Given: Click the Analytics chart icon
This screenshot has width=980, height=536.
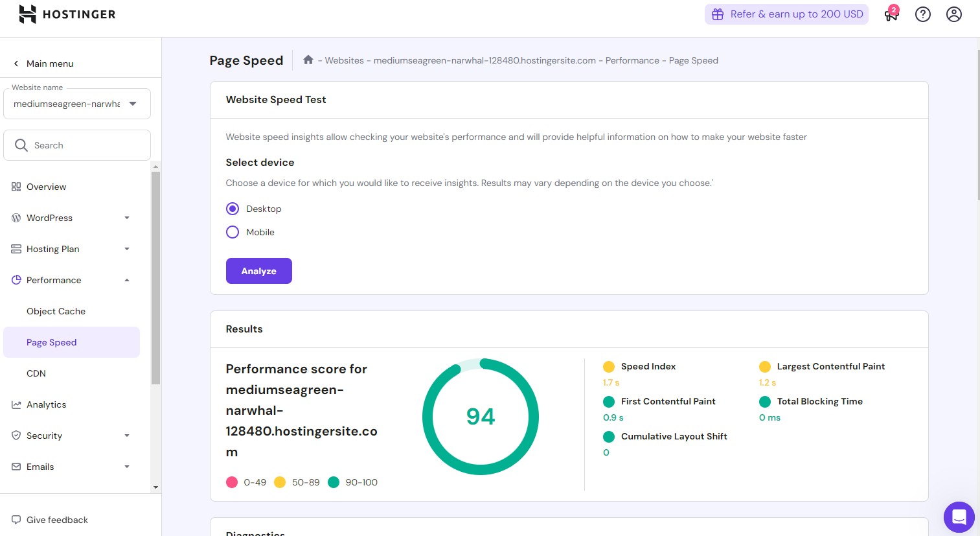Looking at the screenshot, I should tap(16, 404).
